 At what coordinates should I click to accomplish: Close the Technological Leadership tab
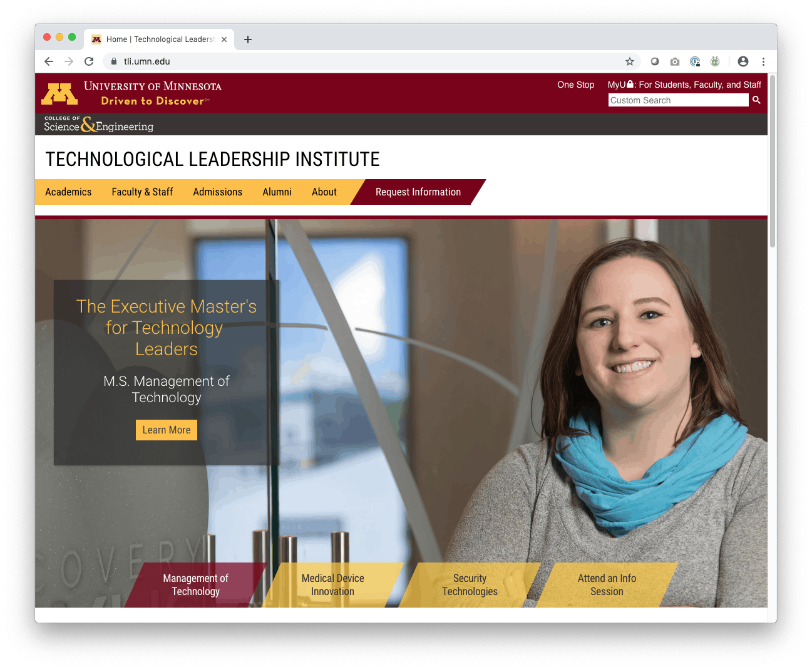(224, 39)
